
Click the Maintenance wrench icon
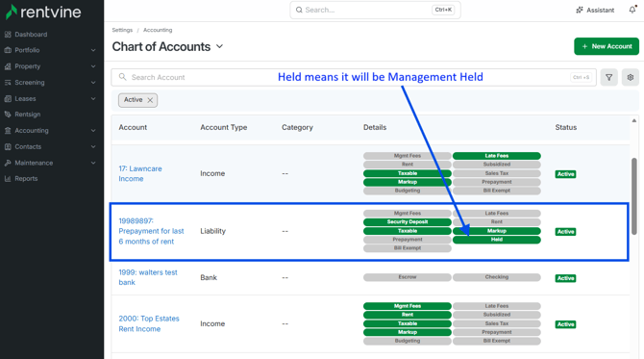click(x=8, y=163)
